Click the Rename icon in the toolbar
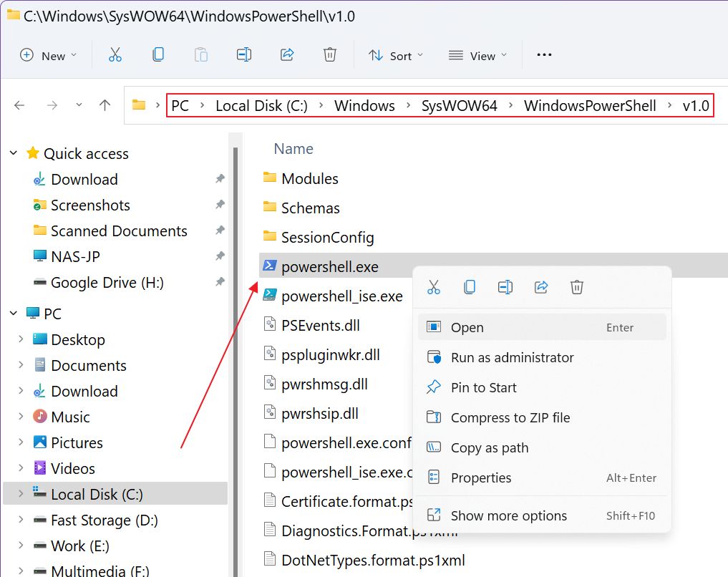Image resolution: width=728 pixels, height=577 pixels. point(243,55)
